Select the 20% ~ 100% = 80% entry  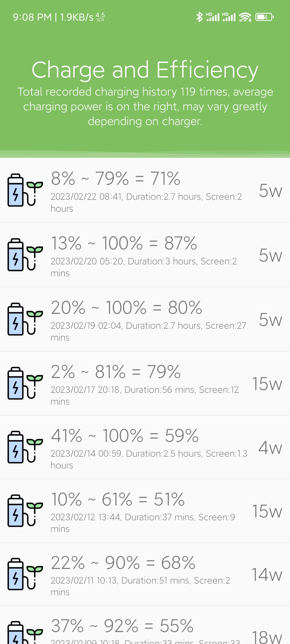pyautogui.click(x=145, y=319)
